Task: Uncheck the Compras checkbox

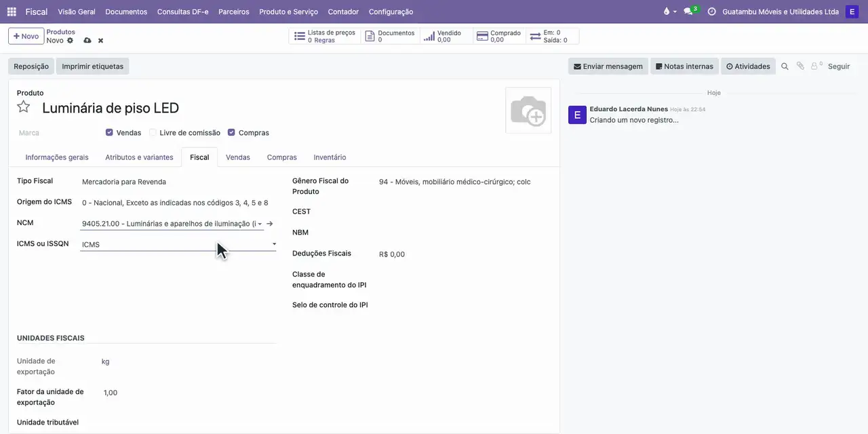Action: (x=231, y=133)
